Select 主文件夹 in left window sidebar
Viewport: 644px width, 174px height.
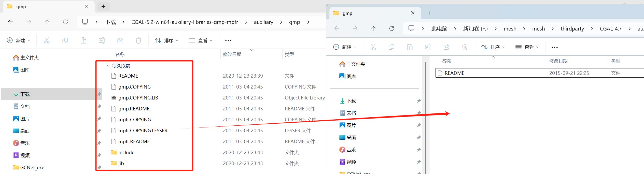click(x=26, y=58)
